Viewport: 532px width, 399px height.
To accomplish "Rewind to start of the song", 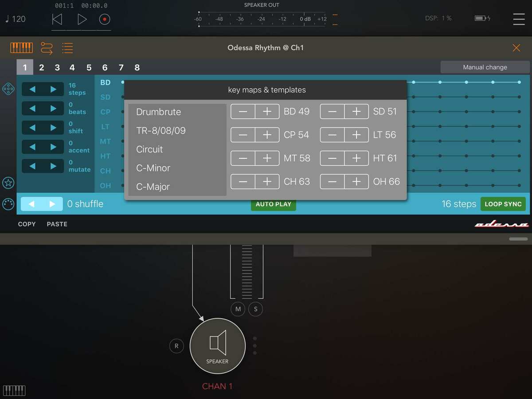I will (x=57, y=19).
